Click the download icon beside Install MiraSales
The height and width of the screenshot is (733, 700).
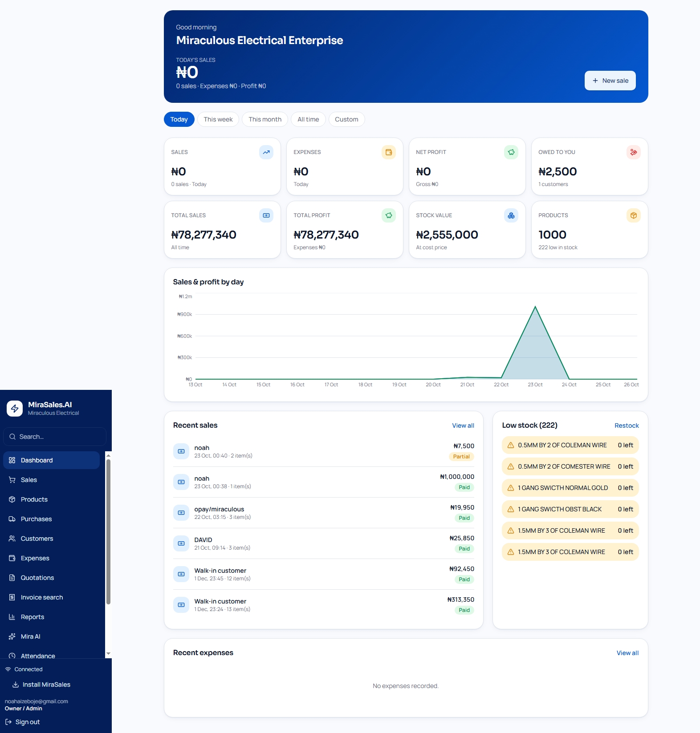[x=16, y=684]
